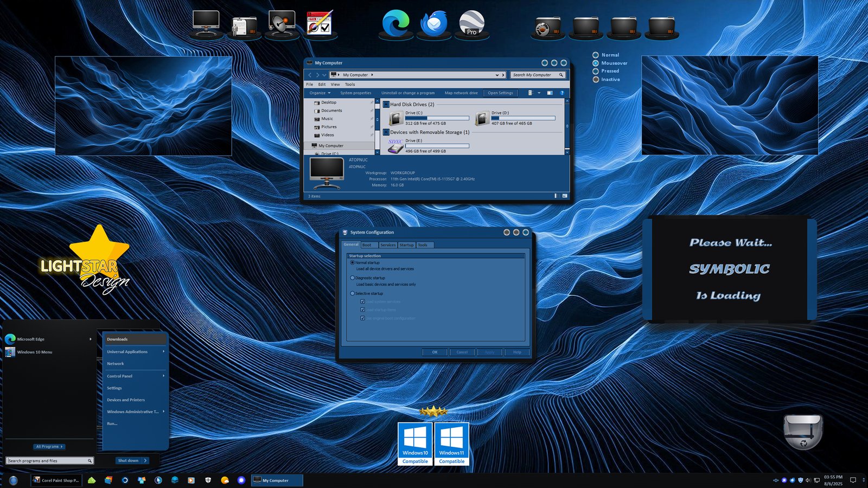Image resolution: width=868 pixels, height=488 pixels.
Task: Select Normal startup option
Action: point(352,262)
